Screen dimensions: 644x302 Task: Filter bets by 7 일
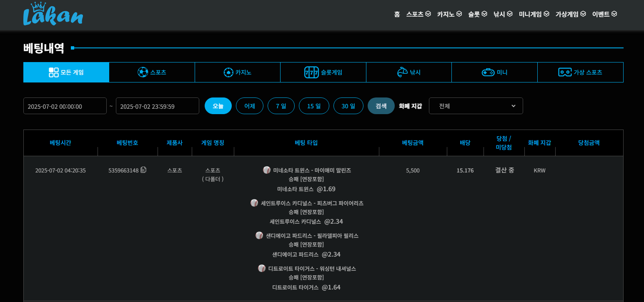coord(281,106)
